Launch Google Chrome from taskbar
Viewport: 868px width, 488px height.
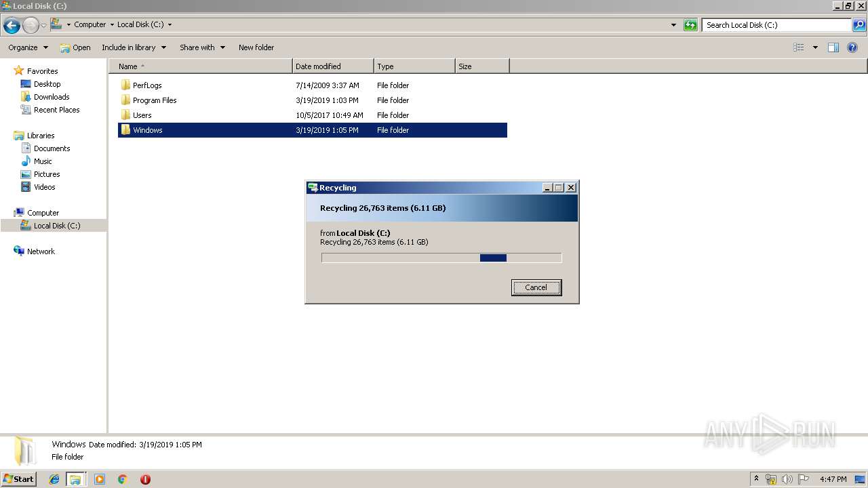(123, 479)
